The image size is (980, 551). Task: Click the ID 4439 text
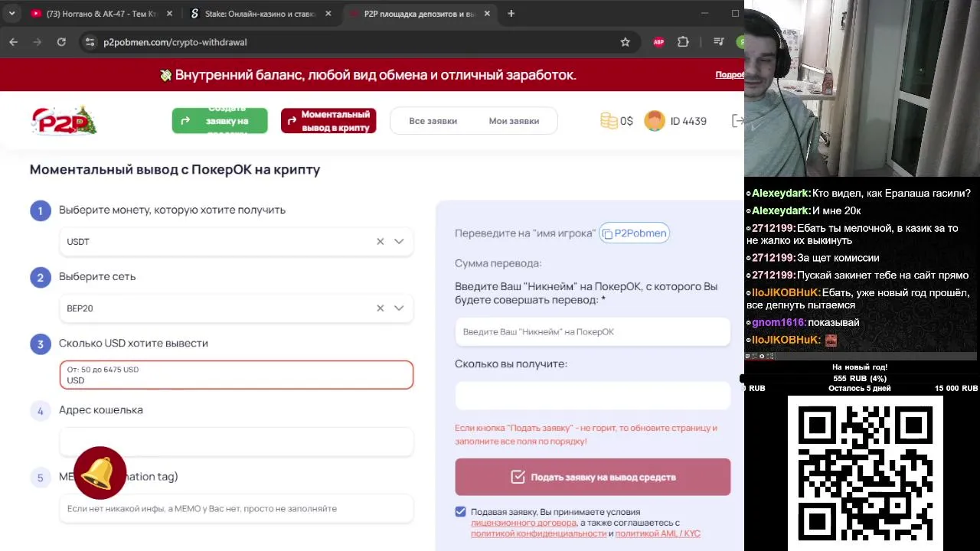688,121
